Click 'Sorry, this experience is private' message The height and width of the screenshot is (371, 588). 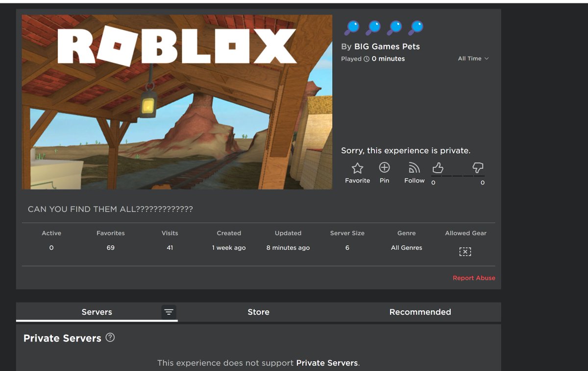click(x=406, y=151)
